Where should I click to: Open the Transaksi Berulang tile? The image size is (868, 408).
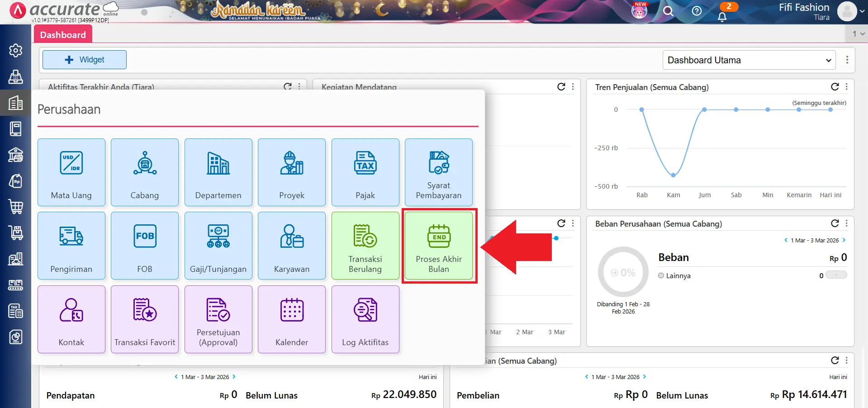[365, 246]
